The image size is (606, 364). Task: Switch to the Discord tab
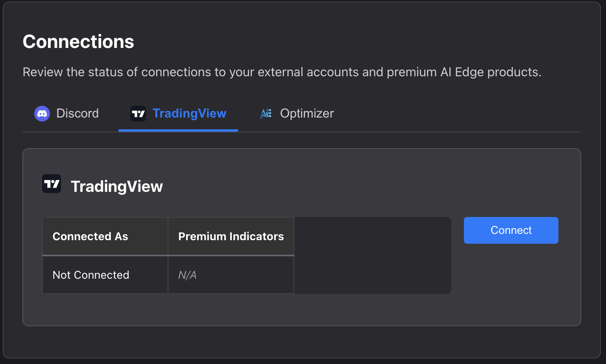pos(67,113)
